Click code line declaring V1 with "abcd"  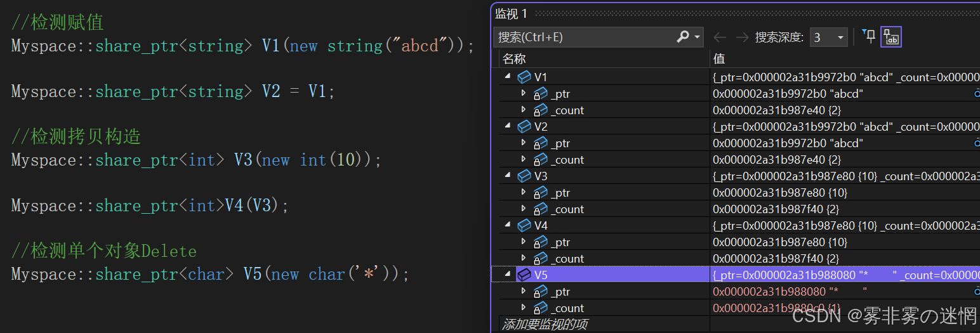click(242, 46)
